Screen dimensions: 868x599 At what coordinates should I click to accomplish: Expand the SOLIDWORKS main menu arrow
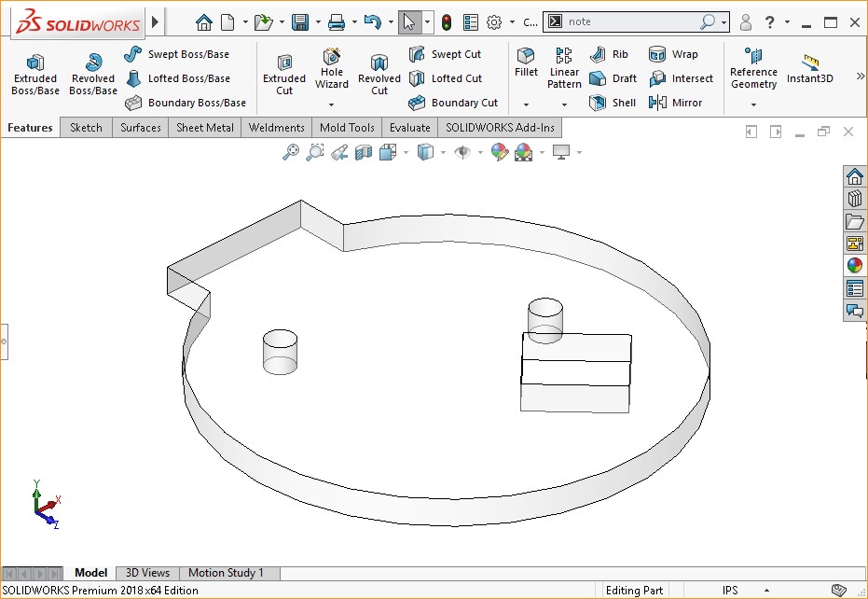156,22
